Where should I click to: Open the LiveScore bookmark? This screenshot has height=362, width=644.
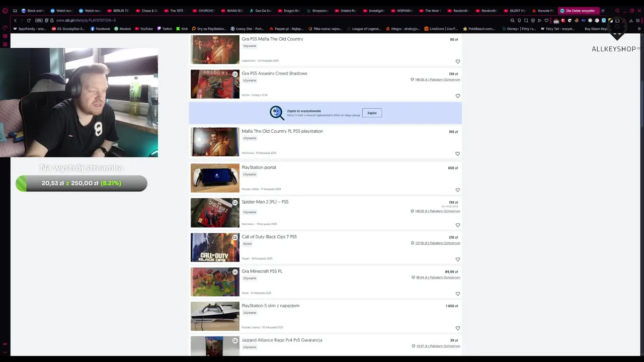click(441, 29)
